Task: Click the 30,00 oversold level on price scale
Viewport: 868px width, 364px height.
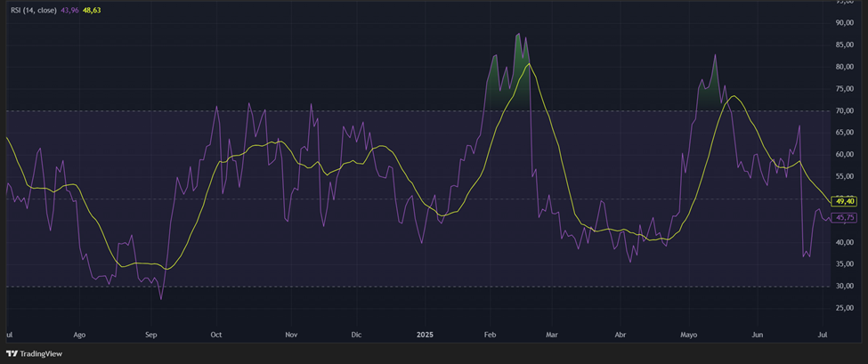Action: pyautogui.click(x=843, y=286)
